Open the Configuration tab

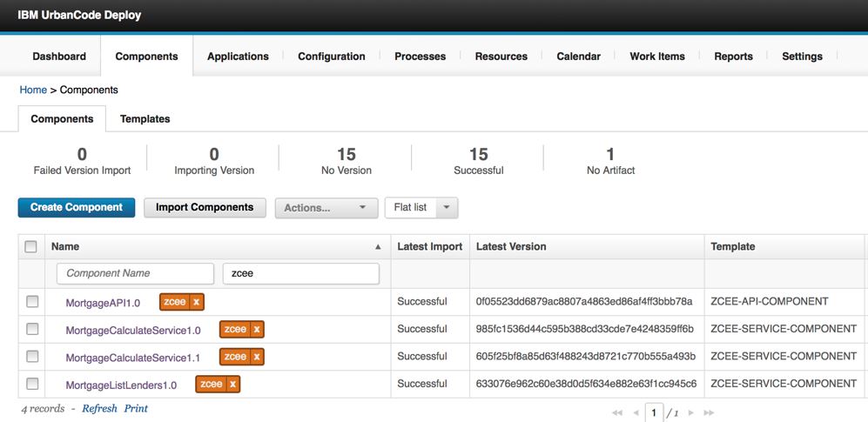point(332,57)
